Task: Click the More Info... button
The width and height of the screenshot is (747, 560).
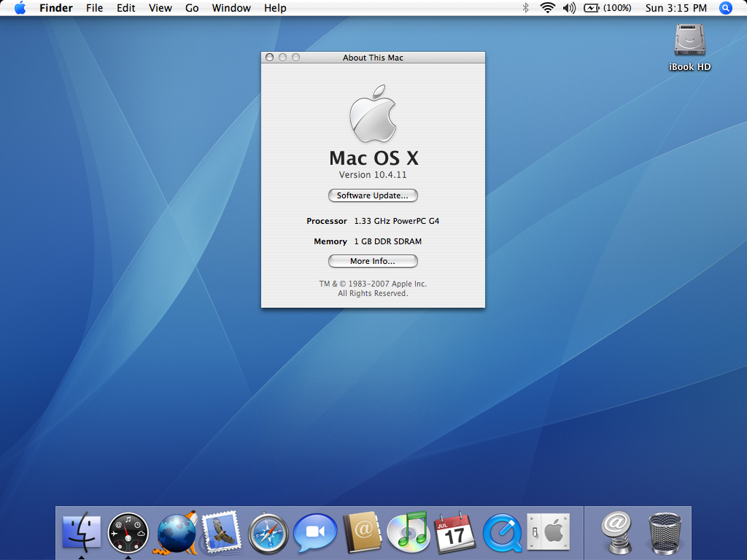Action: 373,261
